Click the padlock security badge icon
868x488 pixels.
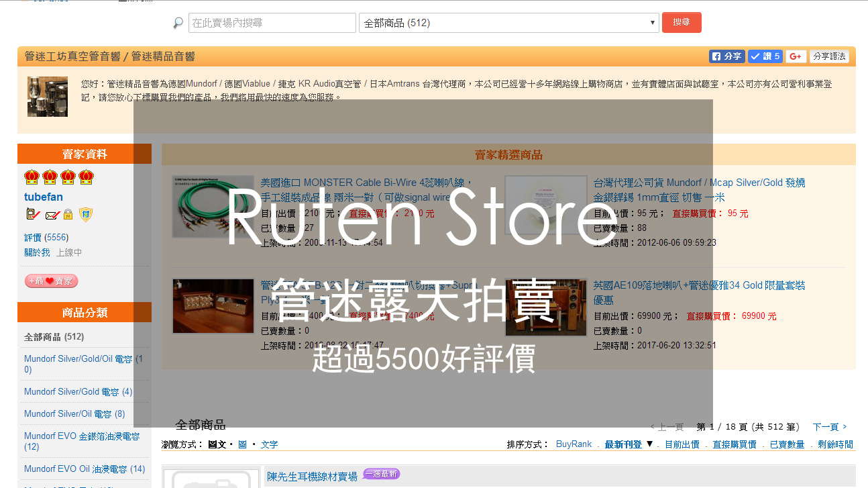click(x=68, y=215)
